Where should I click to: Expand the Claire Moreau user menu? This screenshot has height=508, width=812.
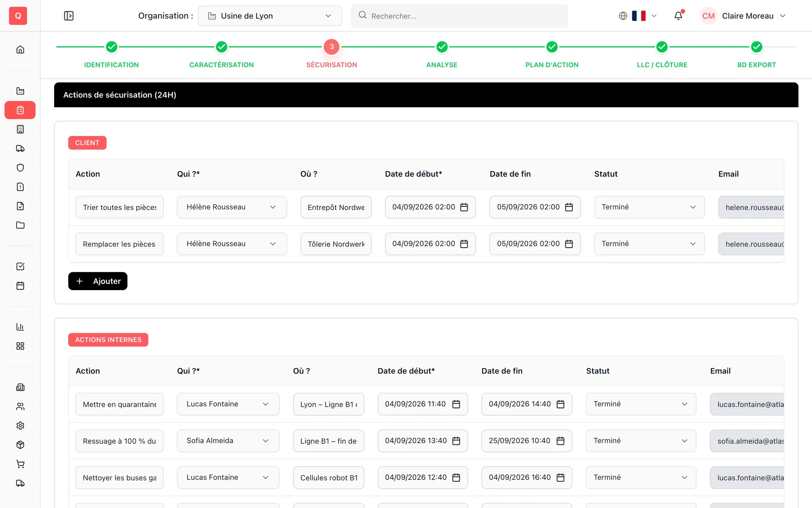743,16
